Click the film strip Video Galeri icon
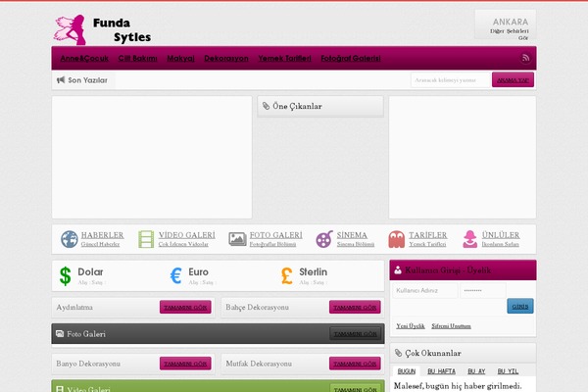 click(146, 239)
